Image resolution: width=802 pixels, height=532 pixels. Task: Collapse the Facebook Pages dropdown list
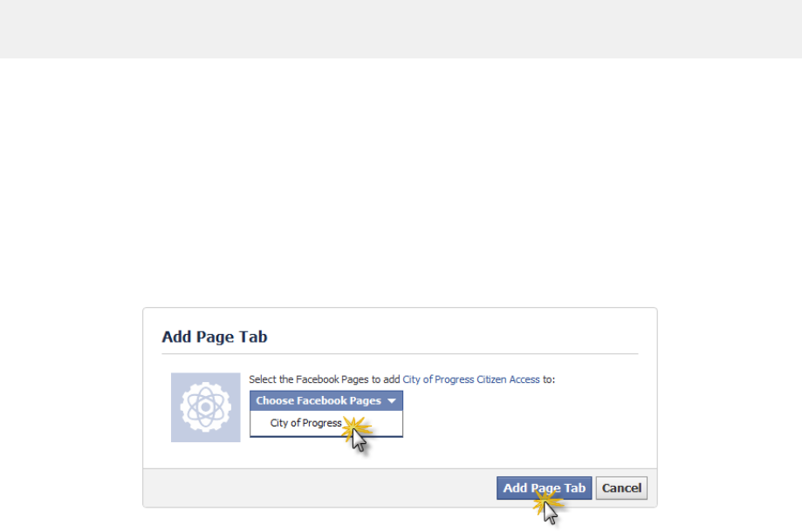coord(326,400)
